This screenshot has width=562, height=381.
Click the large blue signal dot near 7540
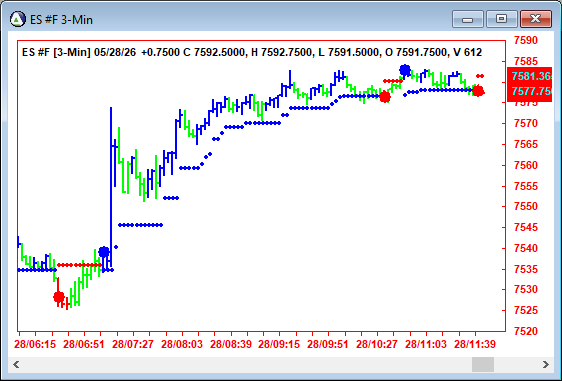(x=104, y=252)
